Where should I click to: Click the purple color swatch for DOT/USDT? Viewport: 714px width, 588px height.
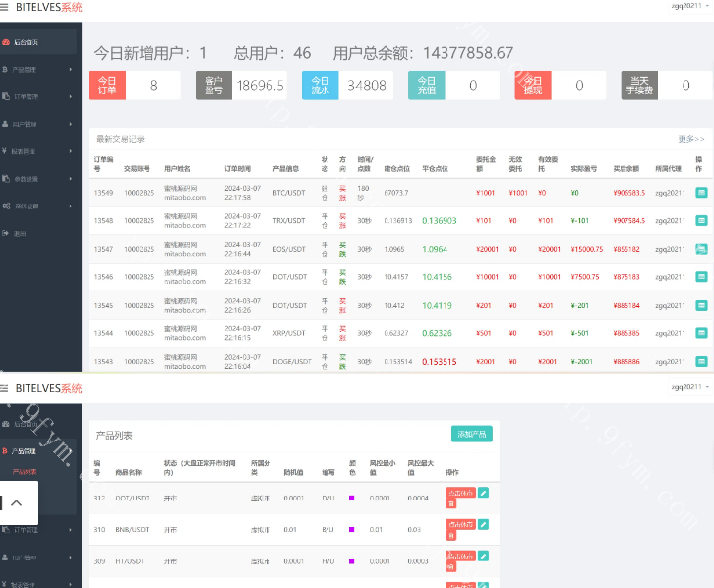coord(350,499)
